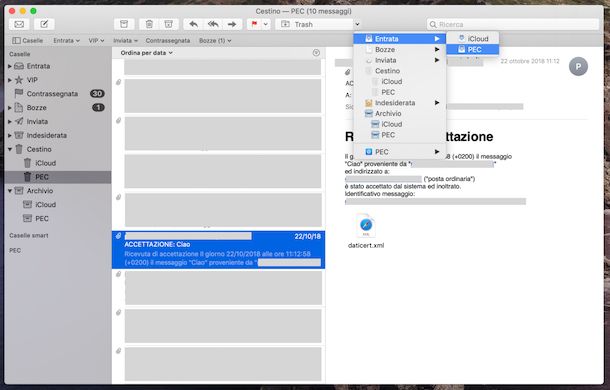
Task: Click the sender avatar P circle
Action: coord(578,67)
